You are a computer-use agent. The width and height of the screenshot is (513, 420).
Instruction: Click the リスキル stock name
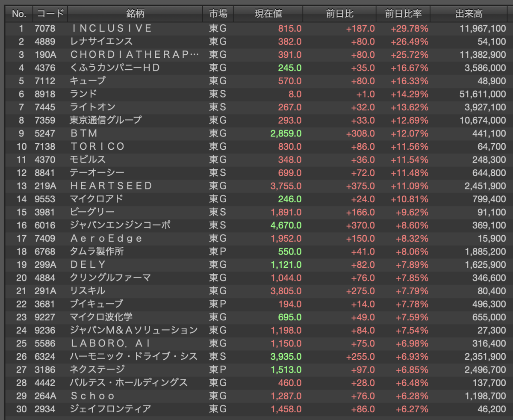click(88, 291)
